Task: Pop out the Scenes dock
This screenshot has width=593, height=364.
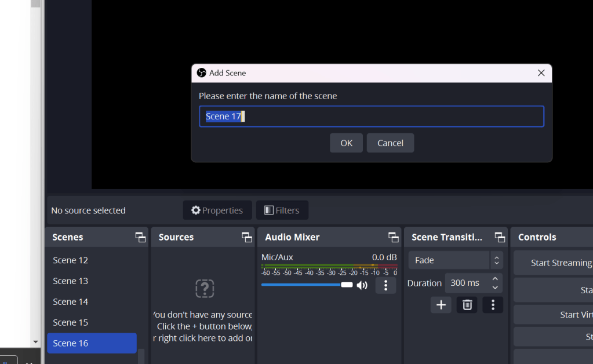Action: pyautogui.click(x=140, y=238)
